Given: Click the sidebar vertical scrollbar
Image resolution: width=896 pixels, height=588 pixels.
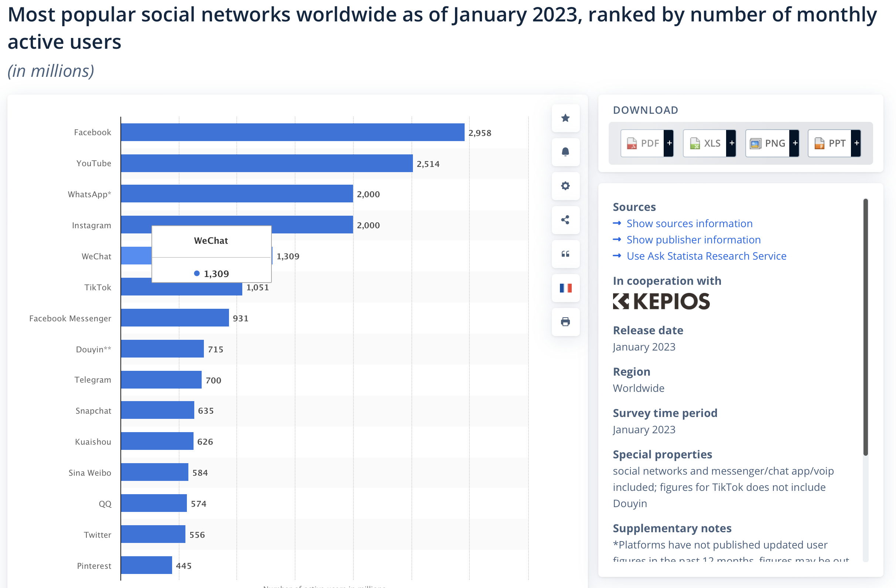Looking at the screenshot, I should click(865, 327).
